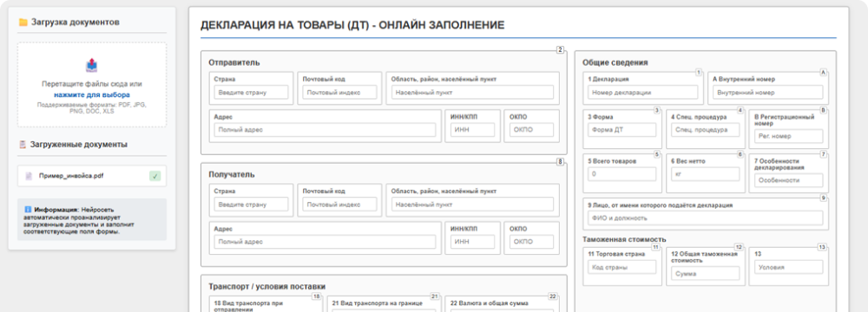Focus recipient's ОКПО input field
Screen dimensions: 868x312
pos(531,242)
